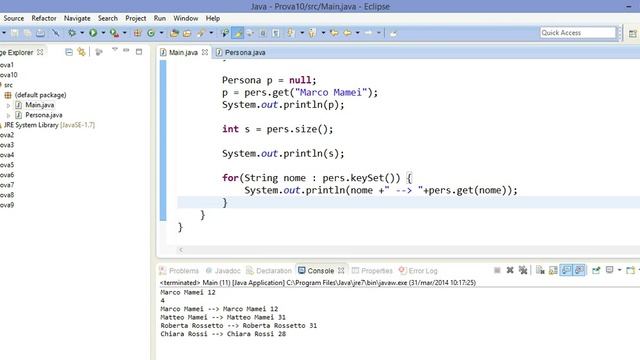640x360 pixels.
Task: Create a new Java class icon
Action: click(151, 33)
